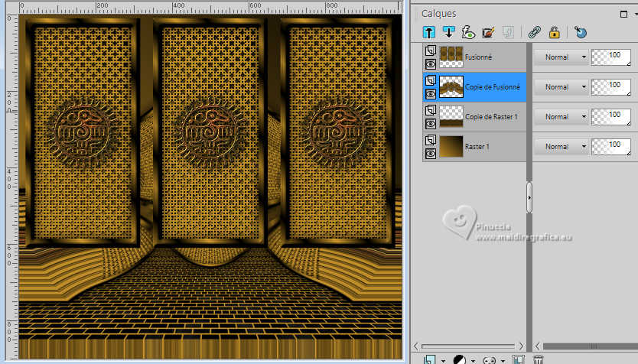This screenshot has height=364, width=638.
Task: Click the new layer group icon at bottom
Action: coord(518,359)
